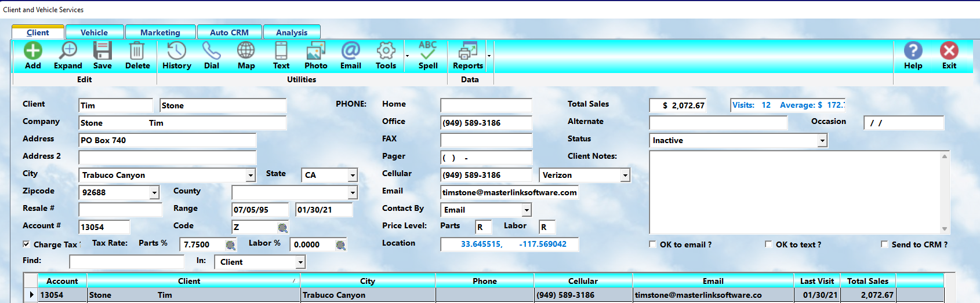Image resolution: width=980 pixels, height=303 pixels.
Task: Click the Alternate field
Action: [x=718, y=123]
